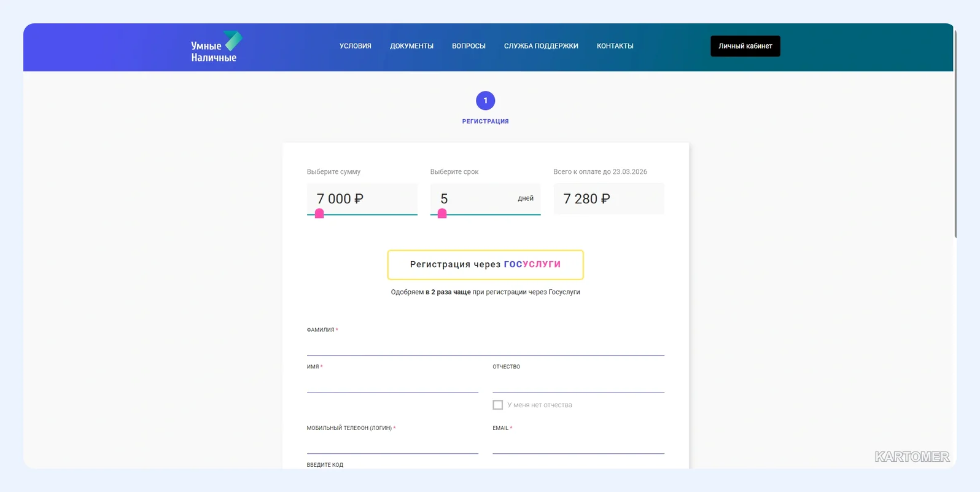
Task: Focus the ФАМИЛИЯ input field
Action: (x=485, y=346)
